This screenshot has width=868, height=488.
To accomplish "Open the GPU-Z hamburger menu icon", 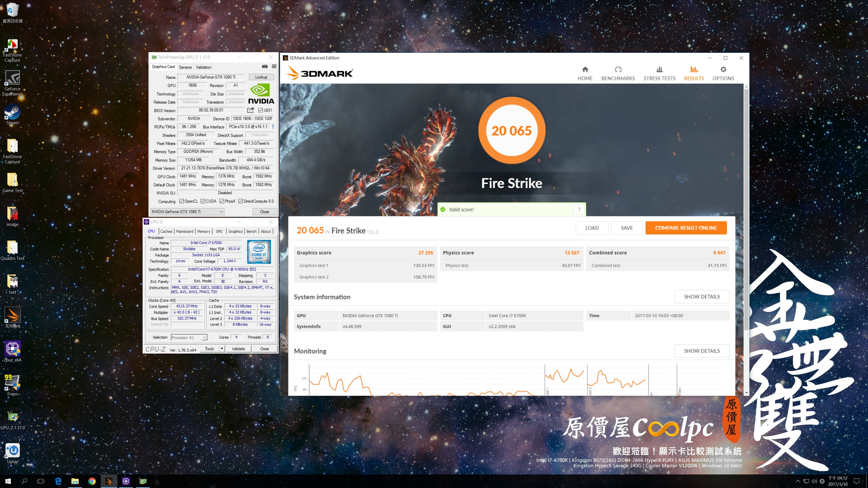I will click(274, 67).
